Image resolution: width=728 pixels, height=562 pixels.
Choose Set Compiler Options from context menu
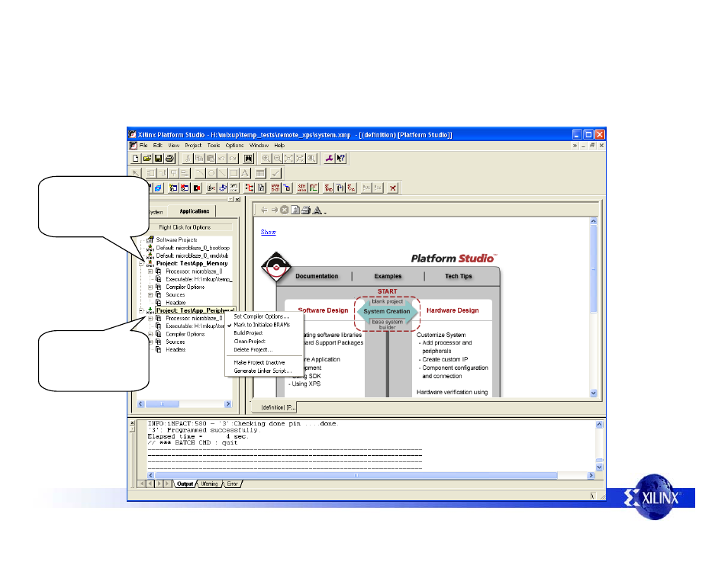pyautogui.click(x=262, y=316)
